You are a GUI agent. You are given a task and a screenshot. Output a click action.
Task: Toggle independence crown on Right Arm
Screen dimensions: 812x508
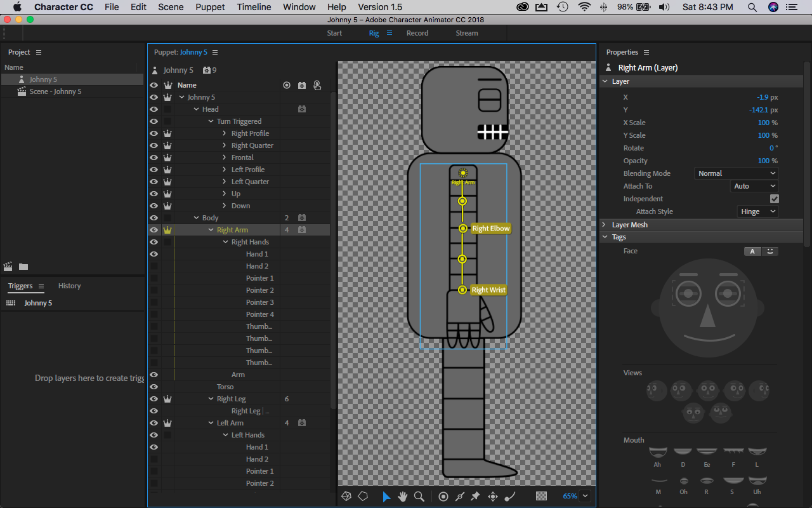click(167, 230)
